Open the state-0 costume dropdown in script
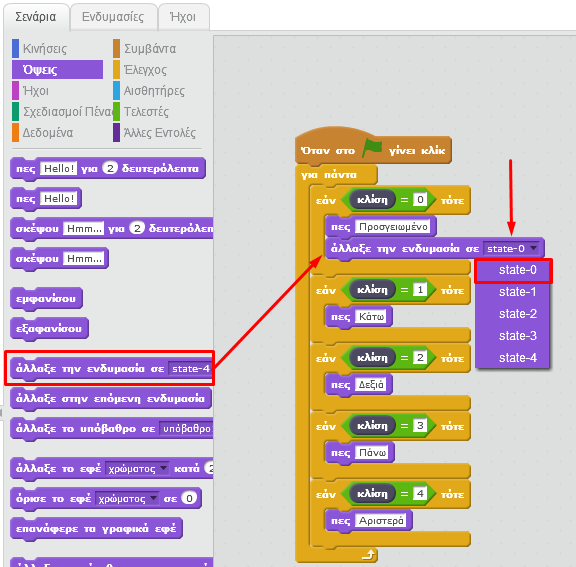Screen dimensions: 576x567 511,249
